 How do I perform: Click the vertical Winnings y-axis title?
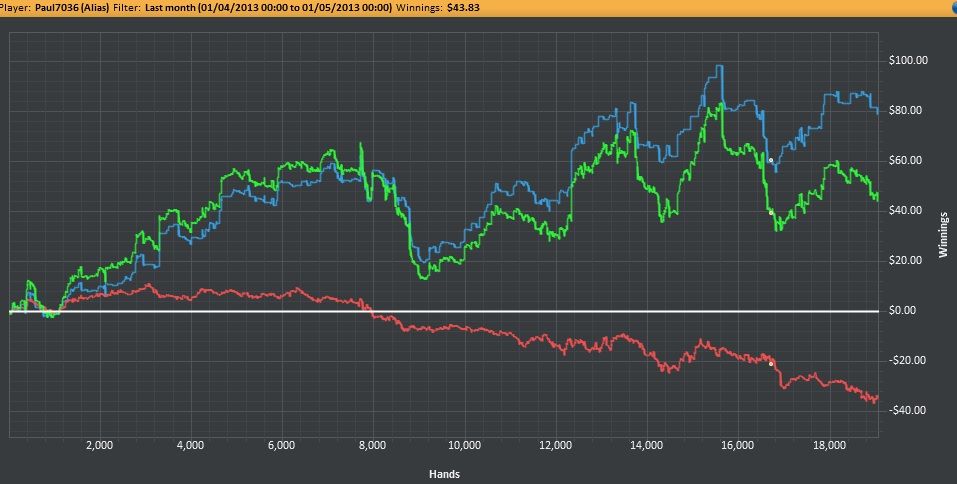click(942, 235)
